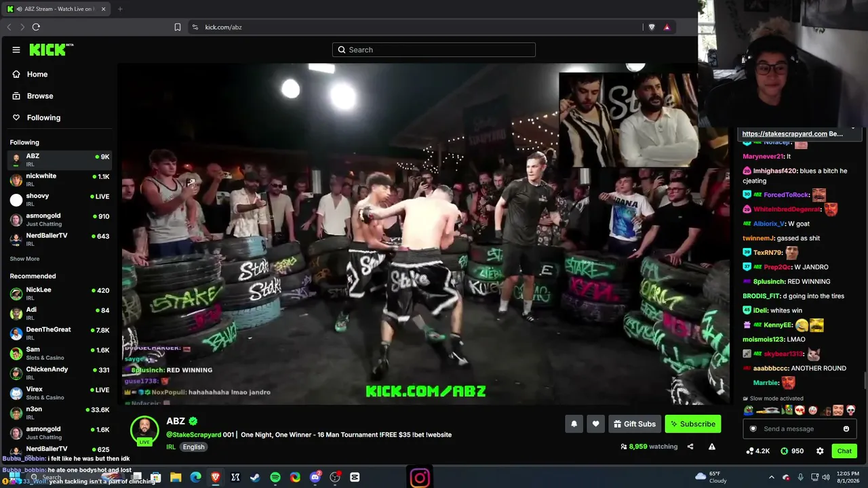Click the Subscribe button
This screenshot has height=488, width=868.
tap(693, 424)
